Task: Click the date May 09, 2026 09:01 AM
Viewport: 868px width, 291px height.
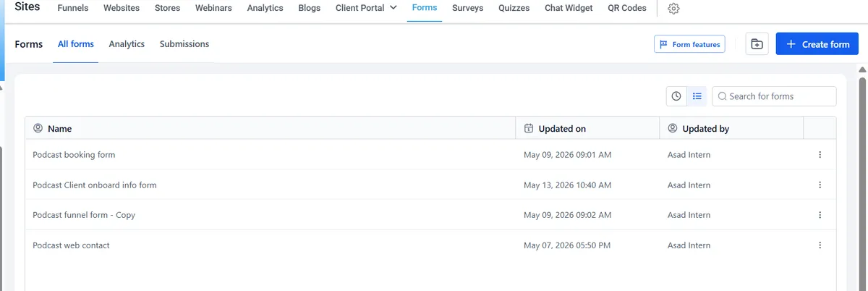Action: click(568, 155)
